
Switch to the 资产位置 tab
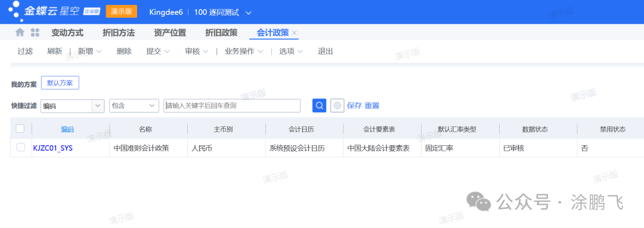[x=170, y=33]
